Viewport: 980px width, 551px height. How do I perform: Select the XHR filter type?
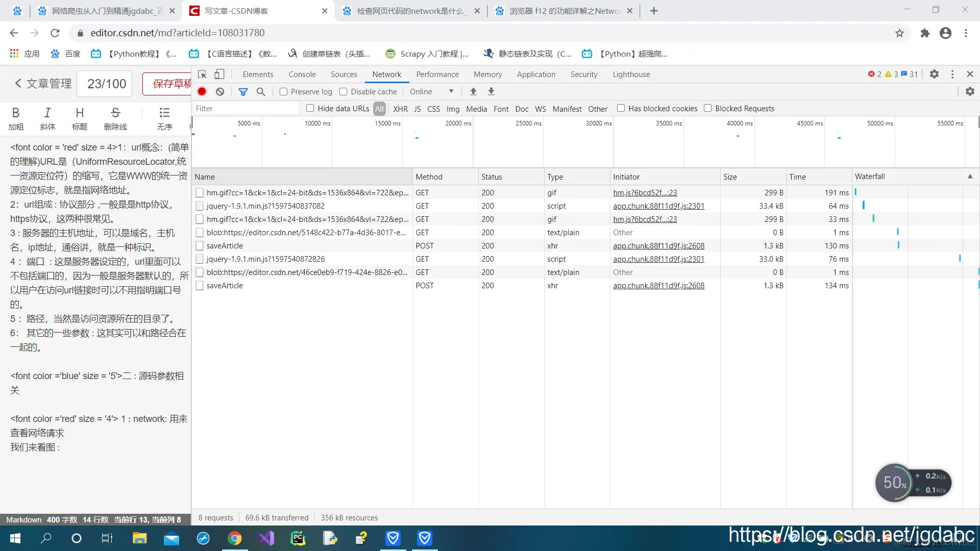400,109
